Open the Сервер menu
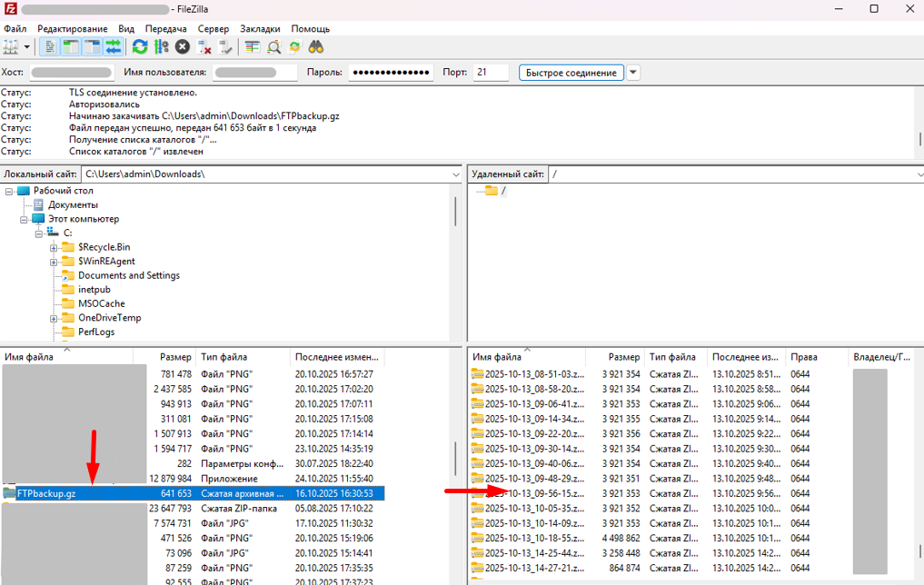The width and height of the screenshot is (924, 585). (x=214, y=29)
